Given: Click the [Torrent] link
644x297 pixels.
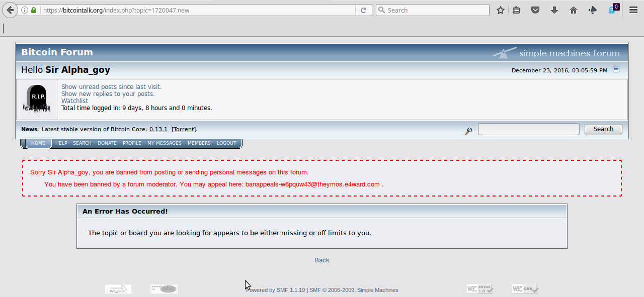Looking at the screenshot, I should [184, 129].
